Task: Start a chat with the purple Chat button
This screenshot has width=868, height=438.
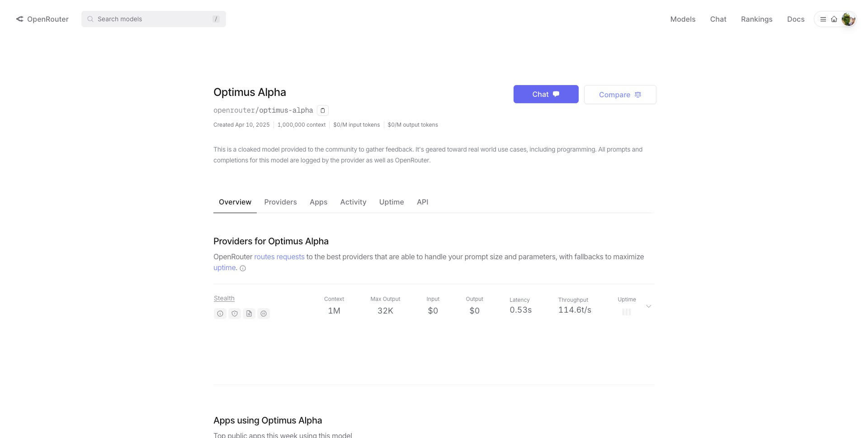Action: tap(546, 94)
